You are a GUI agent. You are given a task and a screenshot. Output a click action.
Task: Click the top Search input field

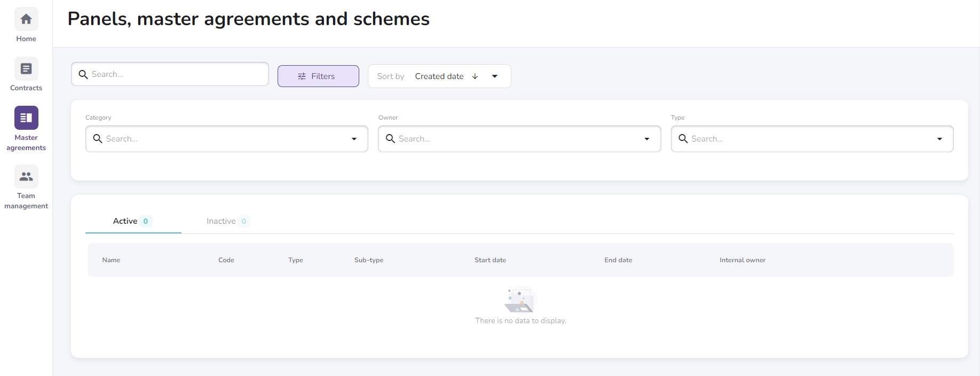[x=176, y=74]
